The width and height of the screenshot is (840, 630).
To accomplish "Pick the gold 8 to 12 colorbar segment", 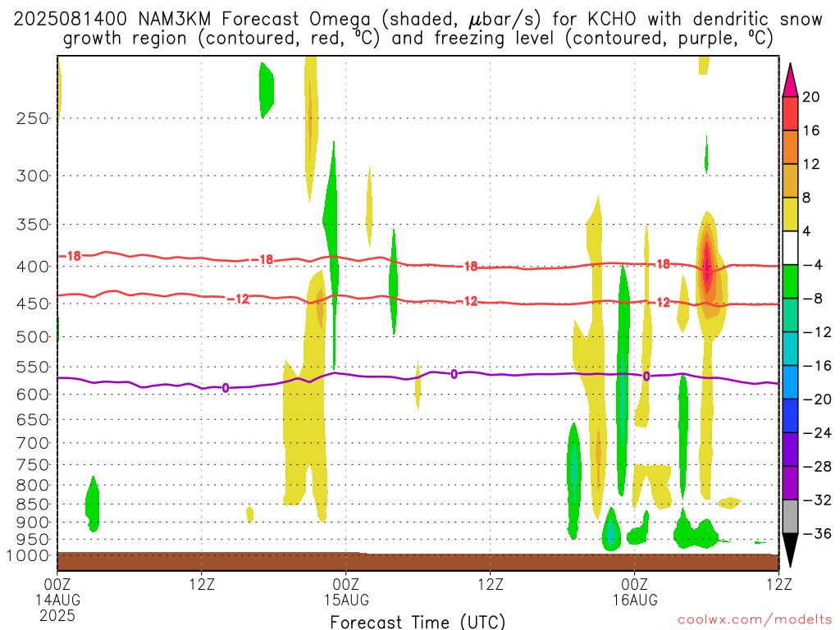I will click(x=790, y=181).
